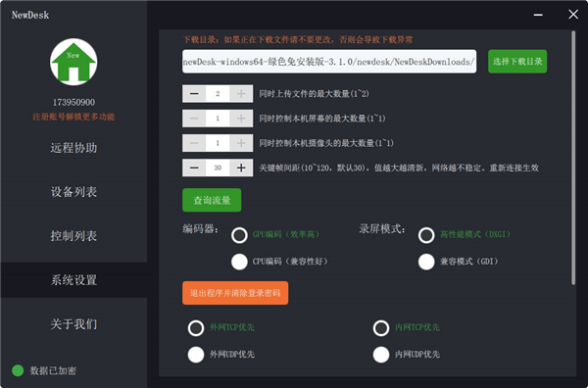Click the NewDesk window title

coord(30,15)
